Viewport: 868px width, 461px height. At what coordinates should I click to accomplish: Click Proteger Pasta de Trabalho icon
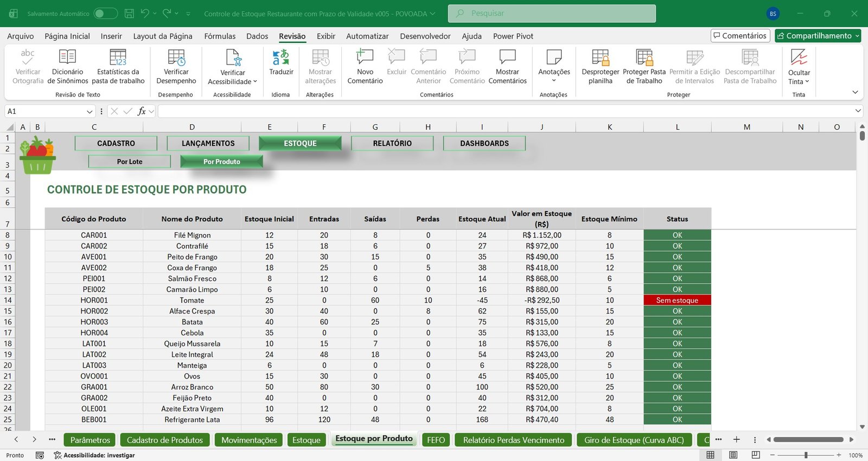[644, 57]
